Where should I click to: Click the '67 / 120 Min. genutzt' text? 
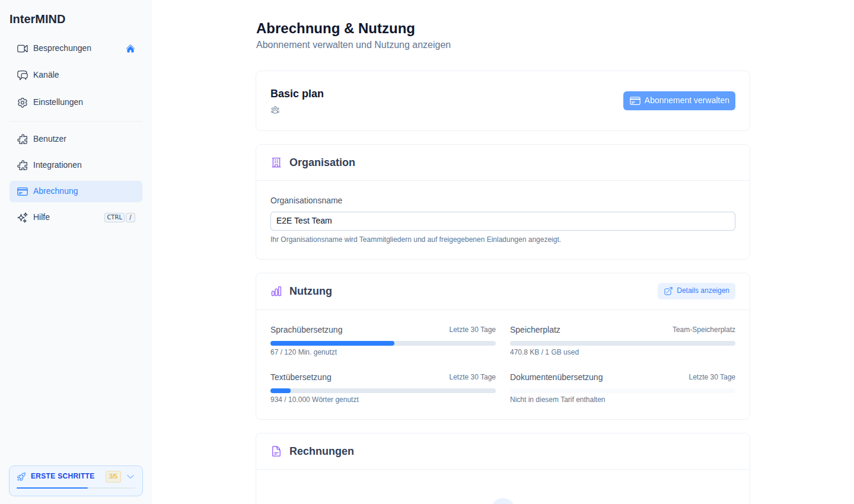(x=304, y=352)
